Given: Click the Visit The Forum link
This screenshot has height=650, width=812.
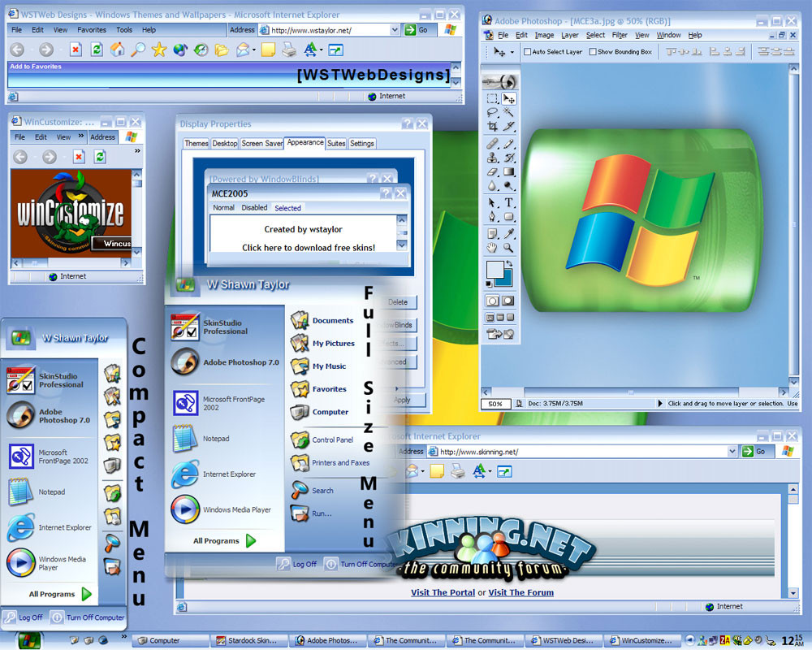Looking at the screenshot, I should click(521, 592).
